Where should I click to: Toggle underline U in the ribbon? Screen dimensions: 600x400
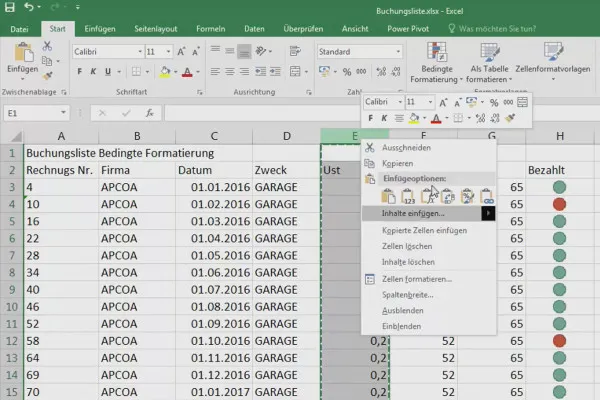pyautogui.click(x=108, y=72)
